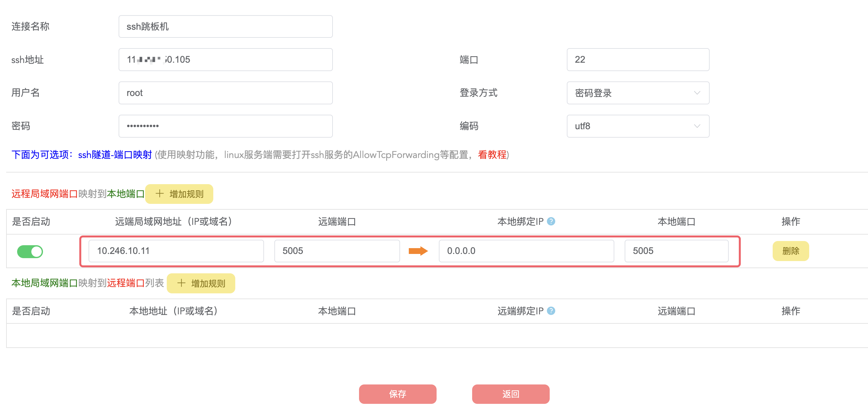The width and height of the screenshot is (868, 420).
Task: Toggle the 是否启动 switch for mapping rule
Action: point(30,251)
